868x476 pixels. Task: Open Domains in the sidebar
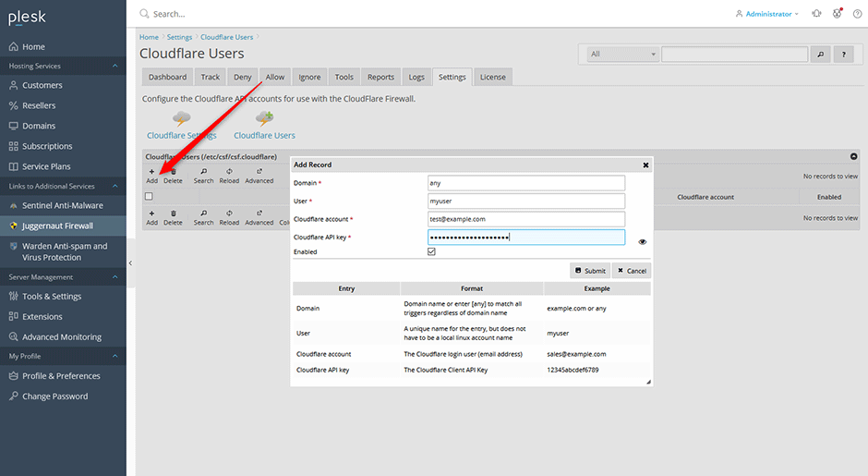point(39,126)
